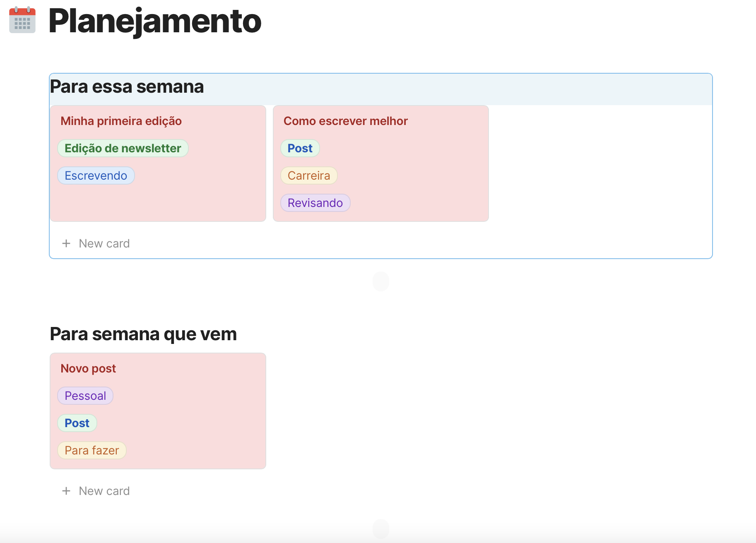Viewport: 756px width, 543px height.
Task: Click the plus icon beside the bottom New card
Action: click(x=66, y=491)
